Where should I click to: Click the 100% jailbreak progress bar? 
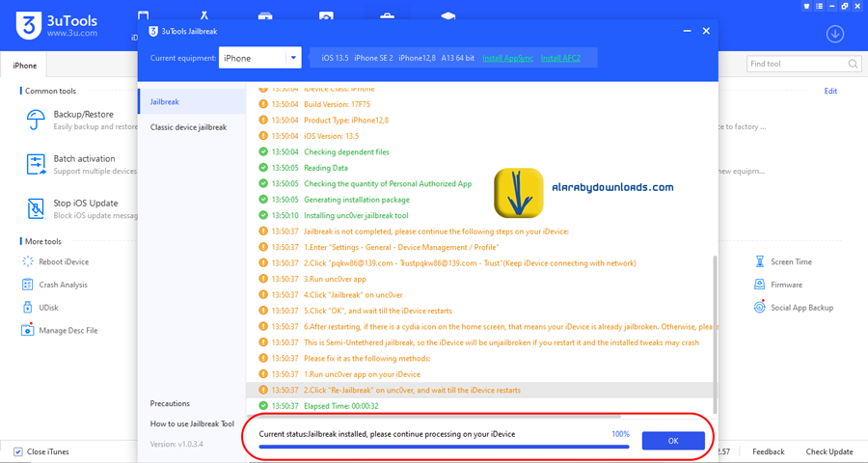[444, 447]
